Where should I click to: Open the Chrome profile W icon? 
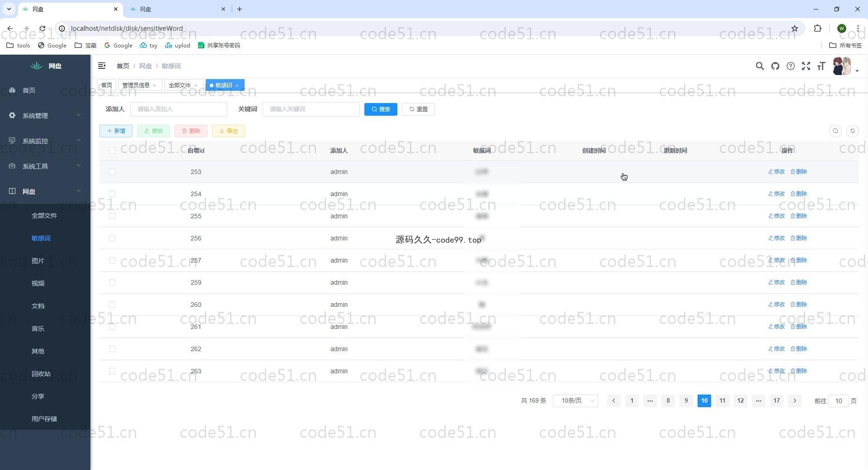click(x=842, y=28)
